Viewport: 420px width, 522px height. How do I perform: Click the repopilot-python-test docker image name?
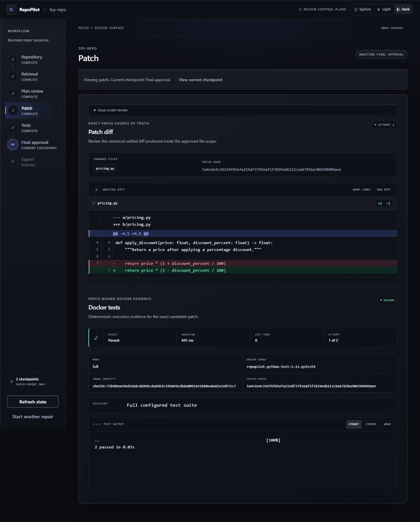pyautogui.click(x=281, y=367)
